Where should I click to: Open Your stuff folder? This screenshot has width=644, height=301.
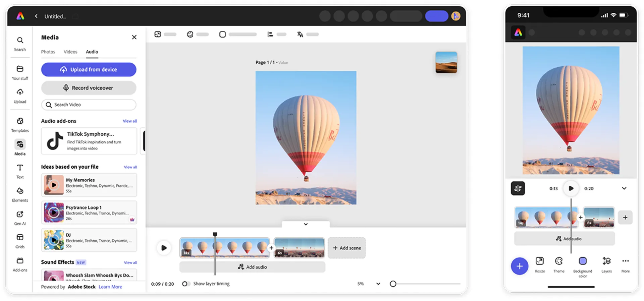pos(20,72)
